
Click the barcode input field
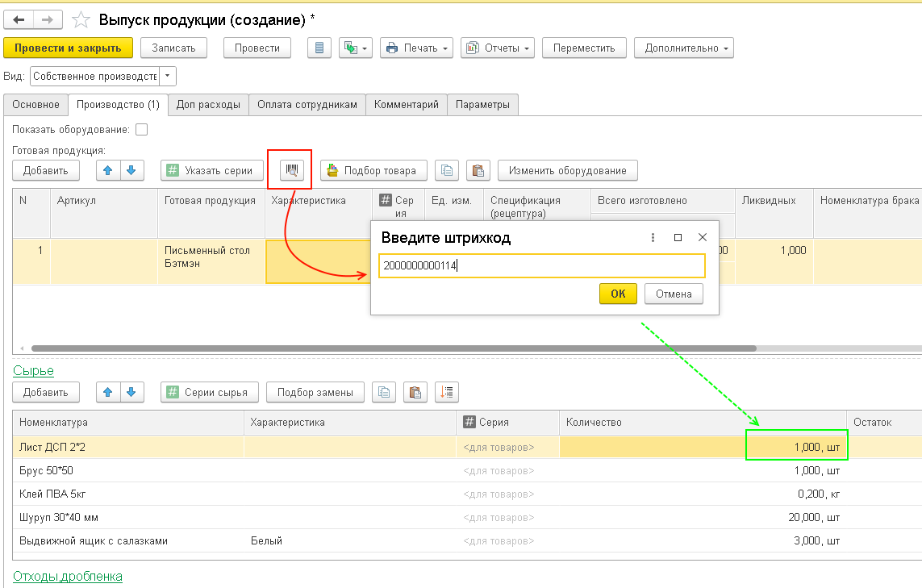click(541, 265)
